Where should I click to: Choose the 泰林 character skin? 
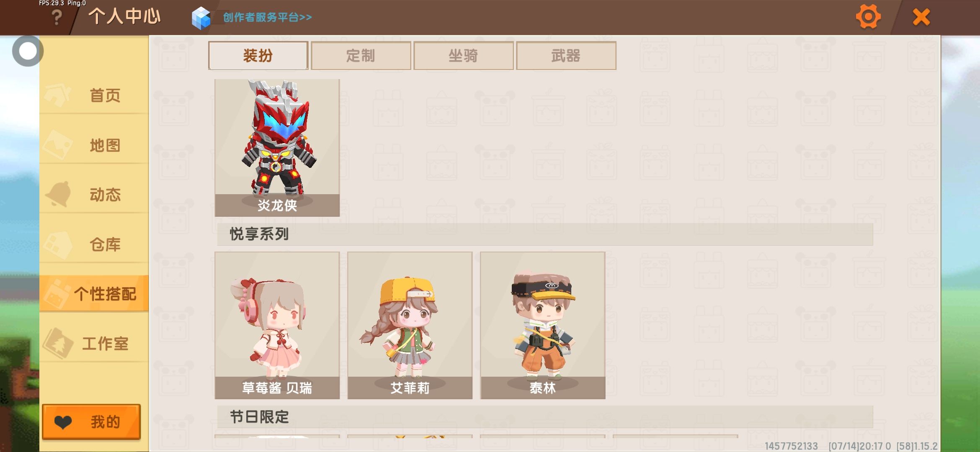pos(543,325)
